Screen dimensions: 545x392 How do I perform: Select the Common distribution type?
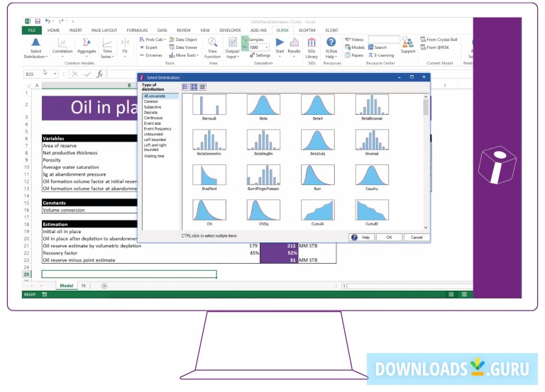point(151,101)
